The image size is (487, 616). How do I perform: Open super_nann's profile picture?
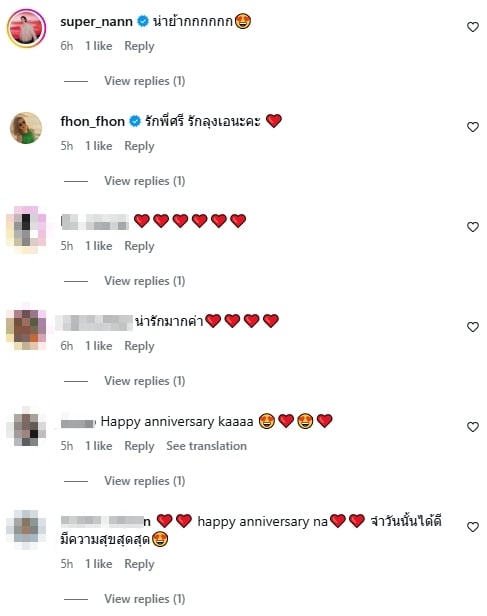click(26, 28)
